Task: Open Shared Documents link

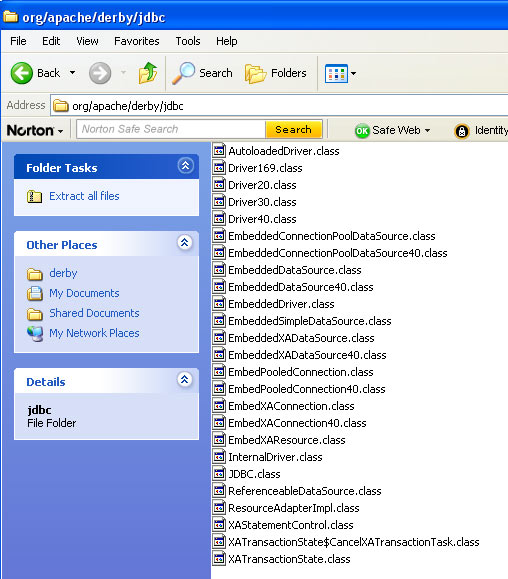Action: (x=94, y=313)
